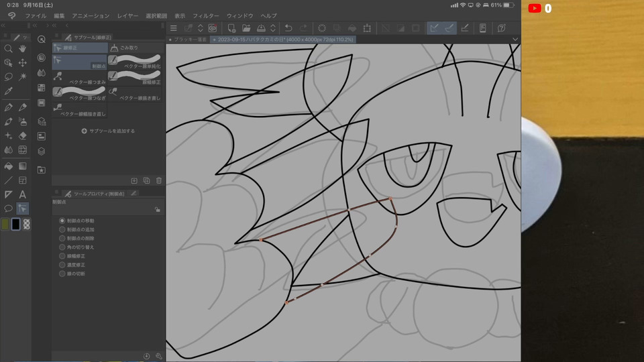Select the Text tool
Image resolution: width=644 pixels, height=362 pixels.
click(23, 194)
